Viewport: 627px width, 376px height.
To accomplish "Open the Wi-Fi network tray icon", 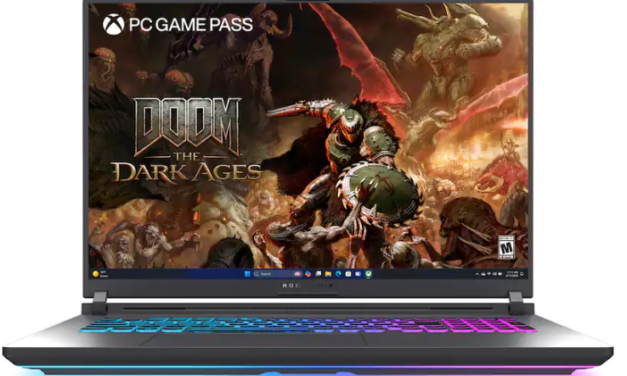I will coord(489,274).
